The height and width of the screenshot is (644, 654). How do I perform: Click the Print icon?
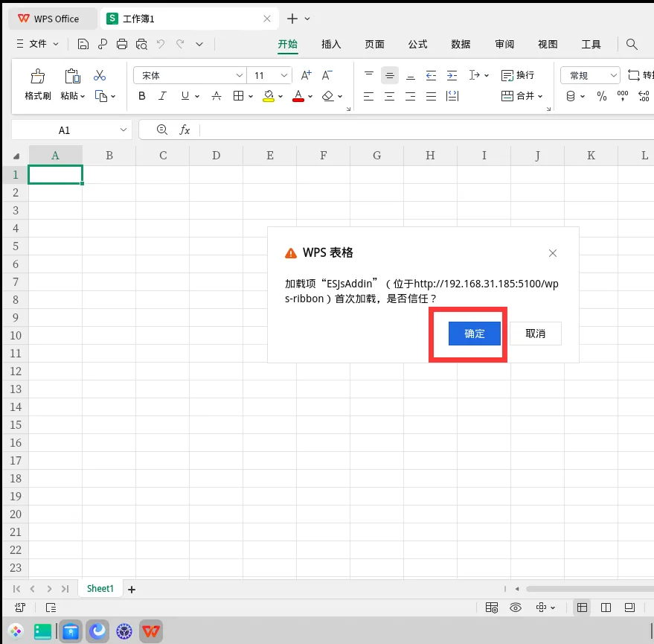(x=122, y=44)
